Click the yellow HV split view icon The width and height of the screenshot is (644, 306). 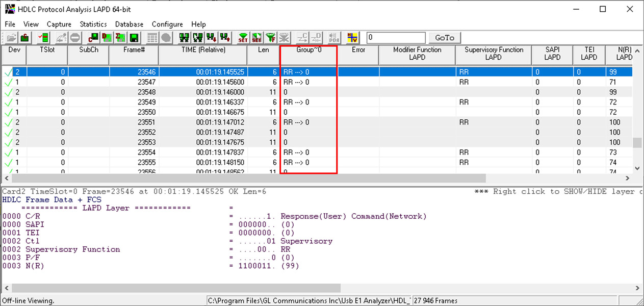coord(353,38)
